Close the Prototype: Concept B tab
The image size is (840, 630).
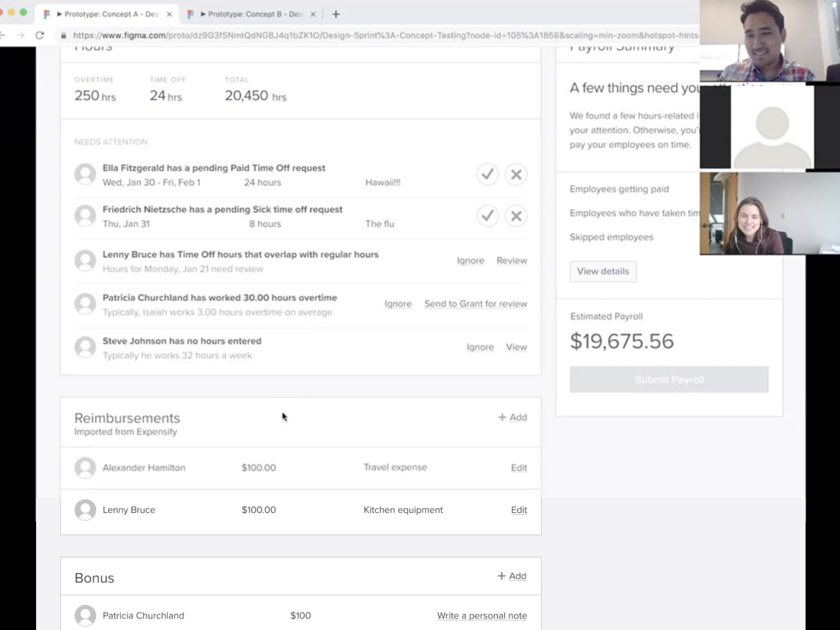coord(313,14)
